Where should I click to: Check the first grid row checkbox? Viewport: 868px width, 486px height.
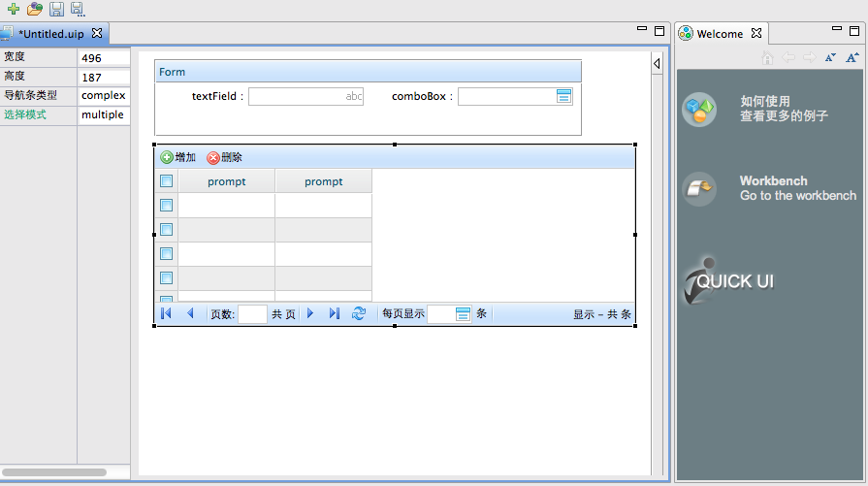(166, 206)
